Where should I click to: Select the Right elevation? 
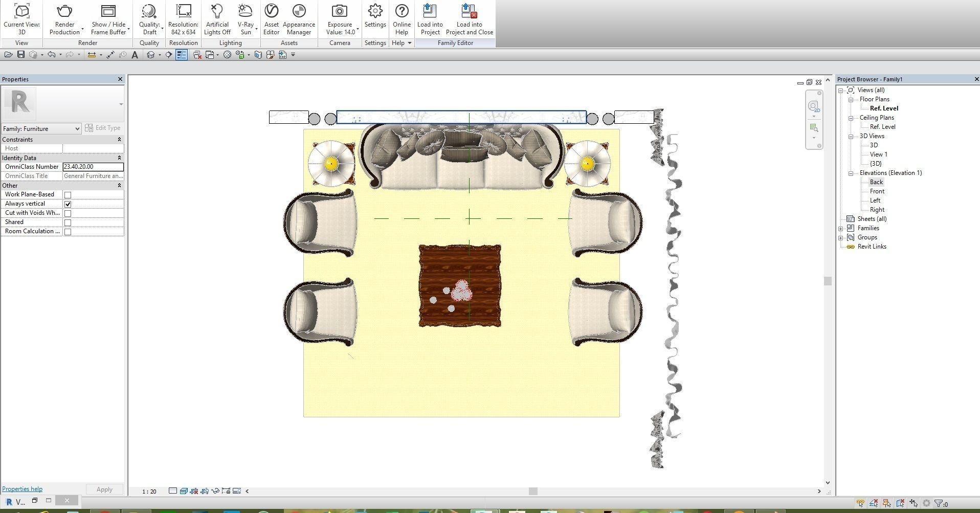[x=877, y=210]
